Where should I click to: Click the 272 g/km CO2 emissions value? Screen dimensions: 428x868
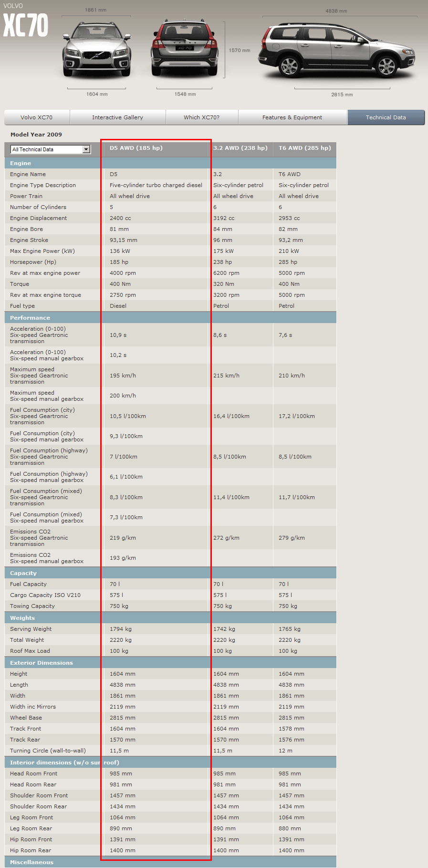pos(226,538)
